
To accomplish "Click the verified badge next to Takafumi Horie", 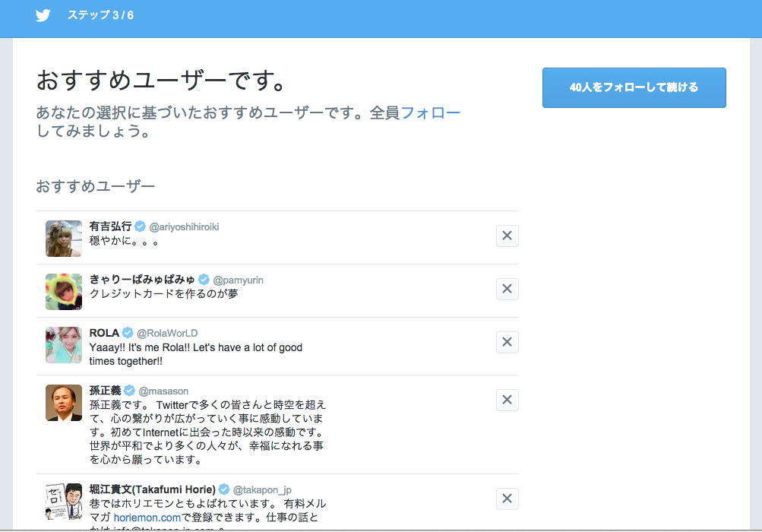I will (x=223, y=489).
